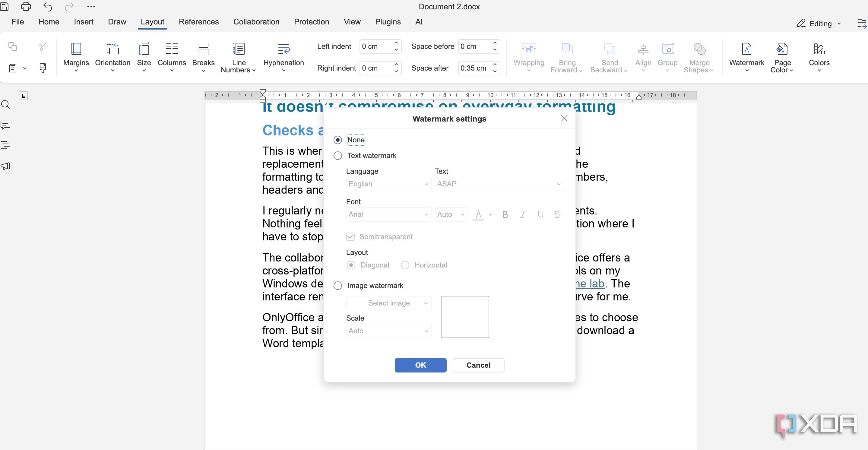Choose the Horizontal layout option
Viewport: 868px width, 450px height.
tap(424, 265)
